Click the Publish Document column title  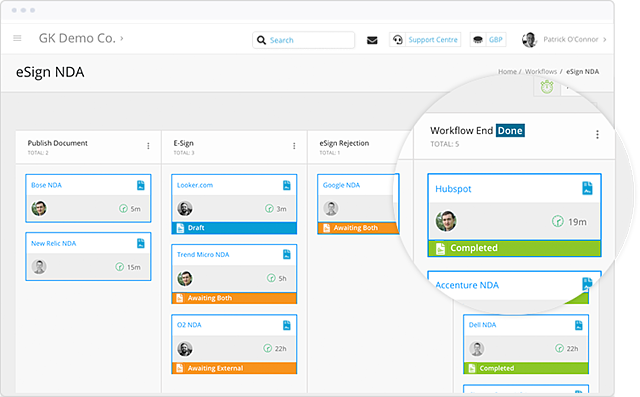58,143
